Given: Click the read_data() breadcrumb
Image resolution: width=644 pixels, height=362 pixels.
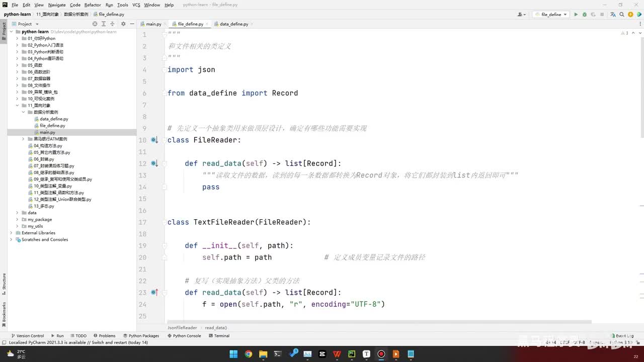Looking at the screenshot, I should 216,327.
